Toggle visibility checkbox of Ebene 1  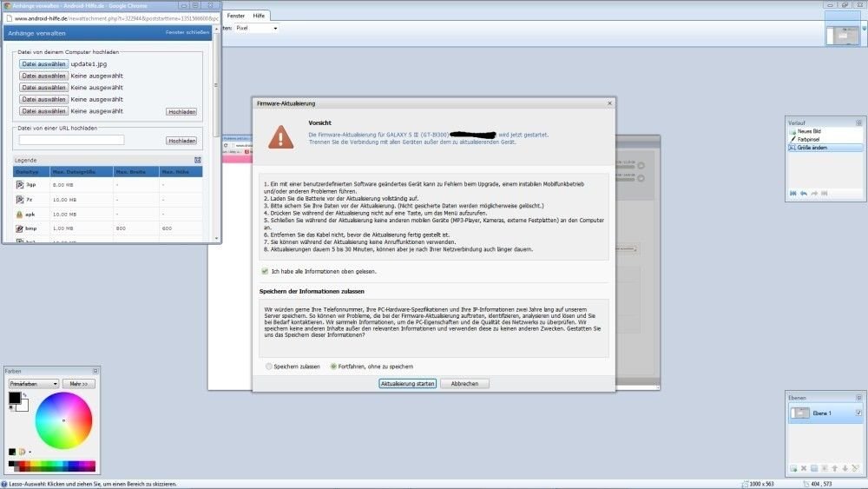click(x=858, y=413)
